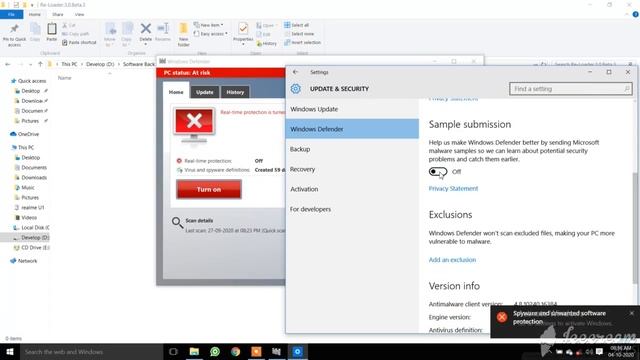This screenshot has height=360, width=640.
Task: Click the Update & Security gear icon
Action: (296, 89)
